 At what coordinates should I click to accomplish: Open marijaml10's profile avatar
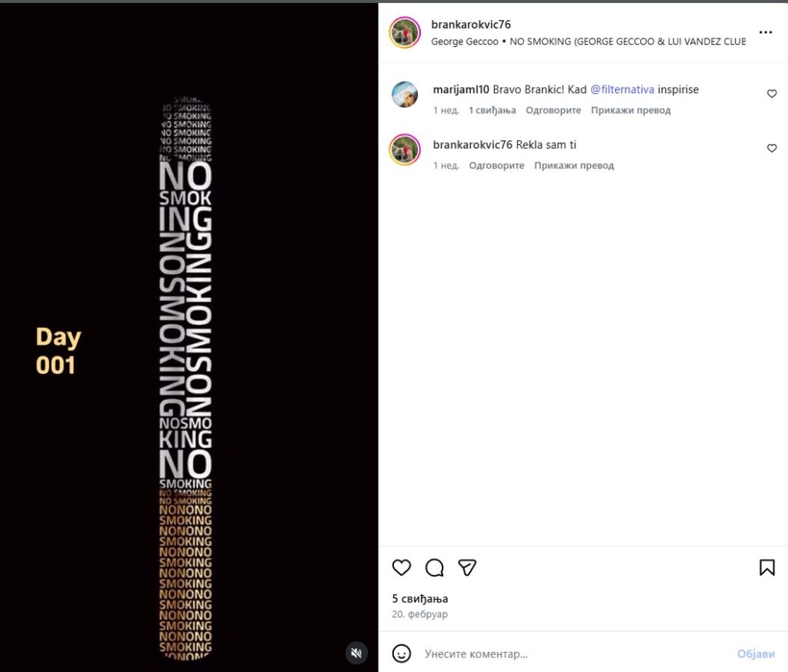click(x=405, y=95)
